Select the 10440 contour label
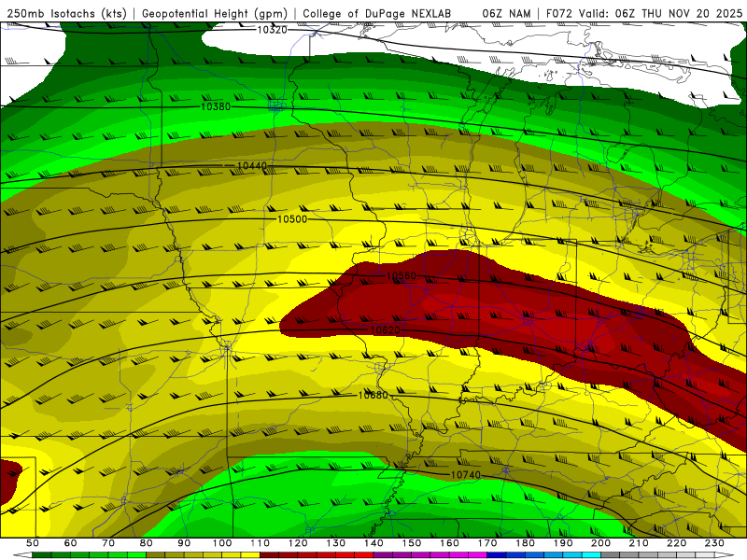Image resolution: width=747 pixels, height=560 pixels. 252,166
